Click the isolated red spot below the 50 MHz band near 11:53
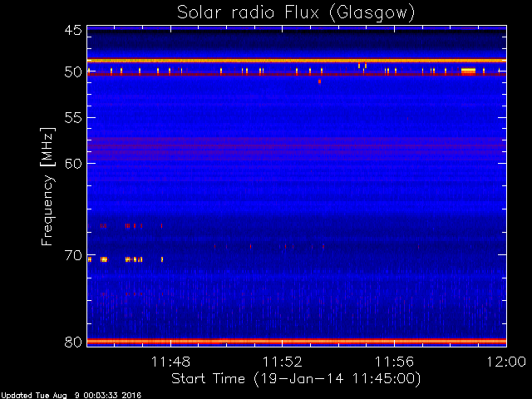This screenshot has height=399, width=532. 319,81
